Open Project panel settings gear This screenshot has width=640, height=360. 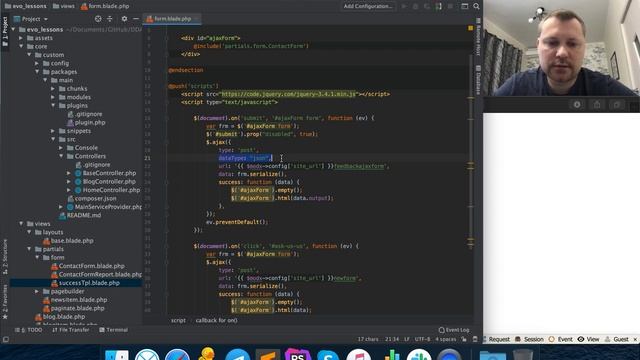pyautogui.click(x=124, y=19)
